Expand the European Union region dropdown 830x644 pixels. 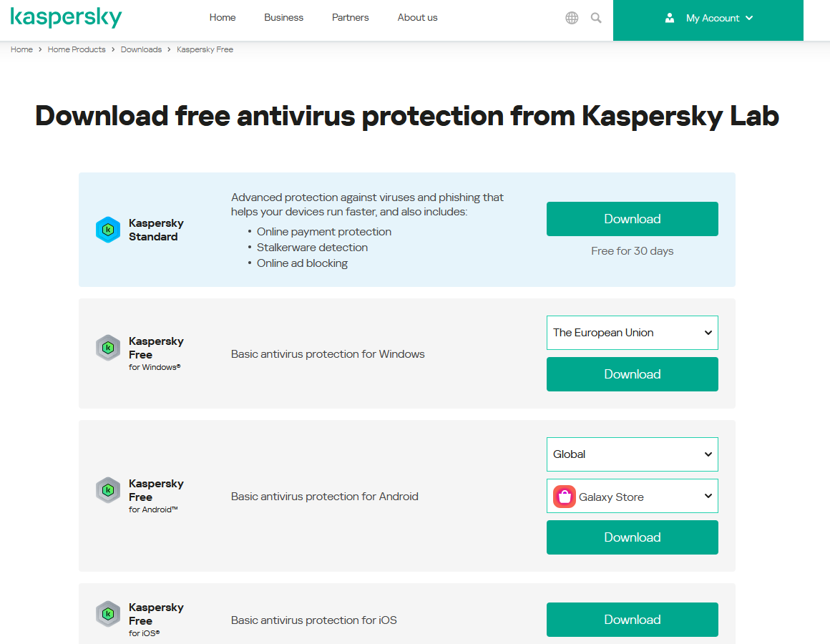pyautogui.click(x=632, y=333)
